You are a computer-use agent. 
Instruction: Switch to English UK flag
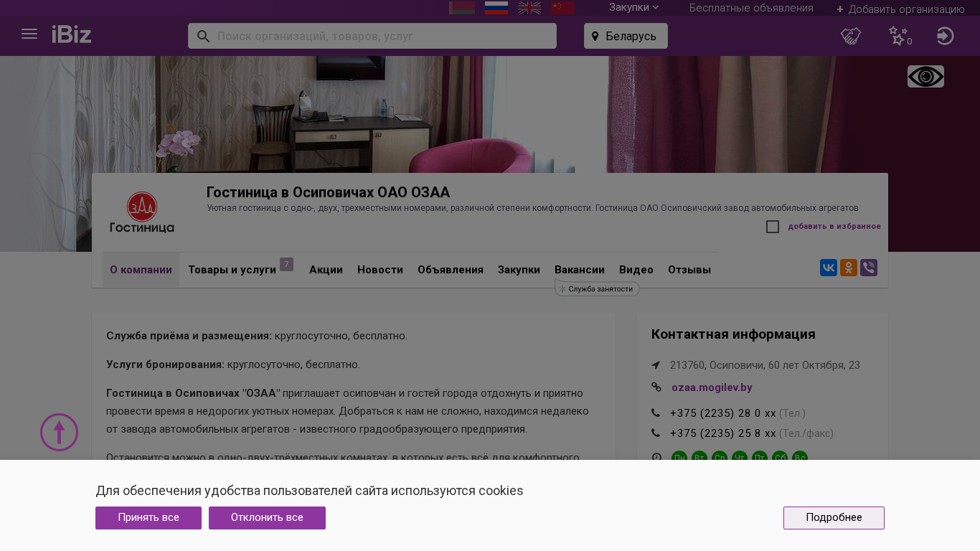[x=529, y=8]
